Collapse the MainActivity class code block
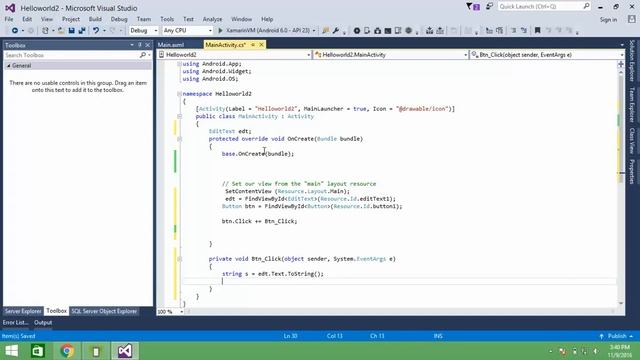Image resolution: width=640 pixels, height=360 pixels. point(179,116)
